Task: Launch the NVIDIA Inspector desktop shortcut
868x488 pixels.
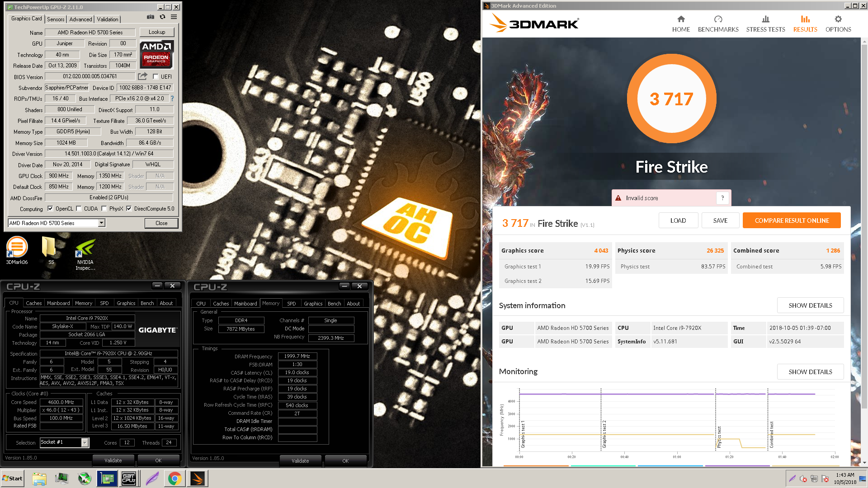Action: tap(85, 254)
